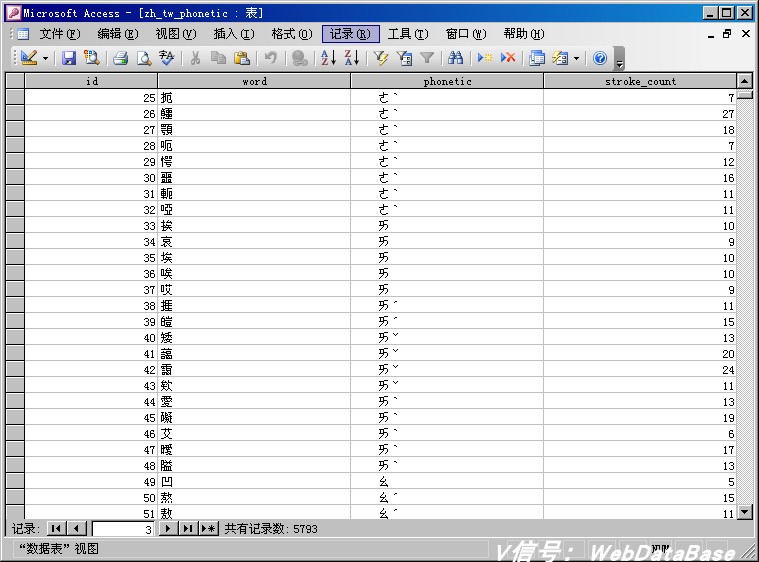Click the Delete Record toolbar icon
The height and width of the screenshot is (562, 759).
coord(508,58)
